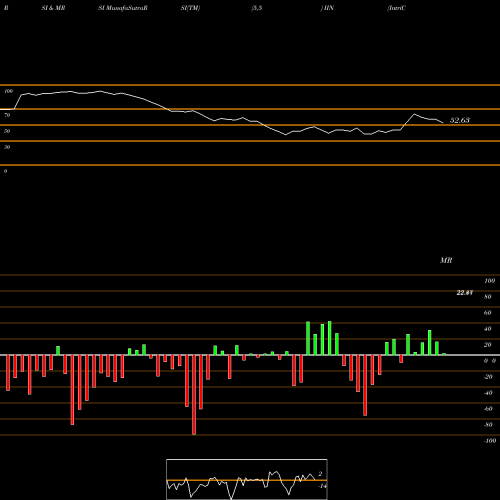Click the ") IIN" header text
The image size is (500, 500).
(327, 8)
